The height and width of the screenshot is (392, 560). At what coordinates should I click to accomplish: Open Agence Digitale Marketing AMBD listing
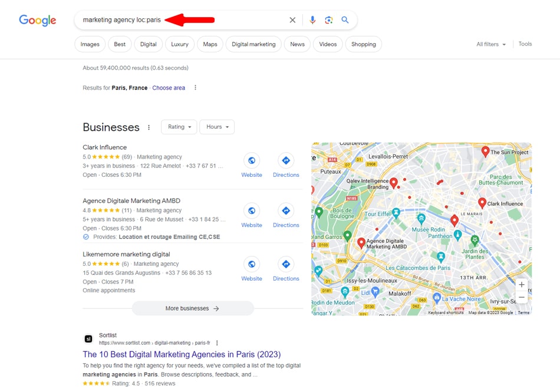click(131, 201)
